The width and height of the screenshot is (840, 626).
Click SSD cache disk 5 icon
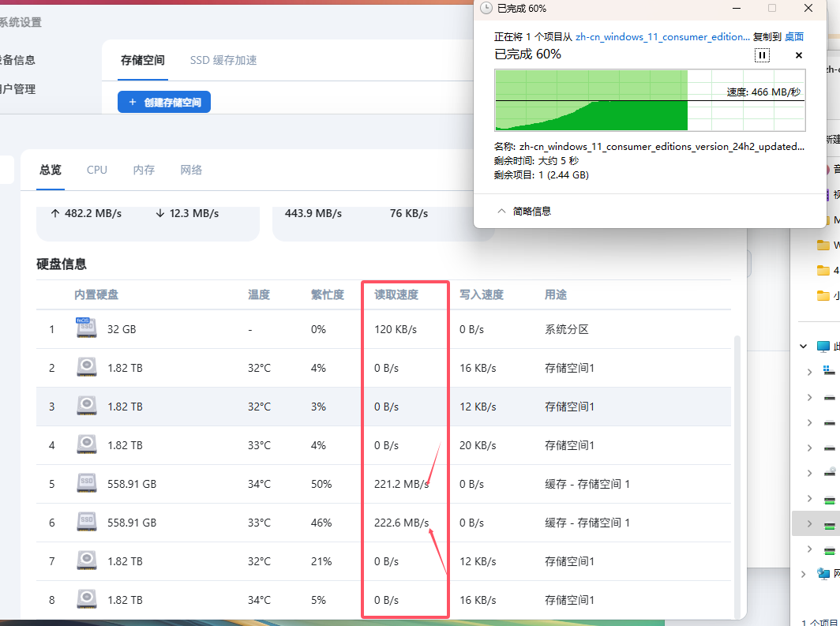click(86, 484)
